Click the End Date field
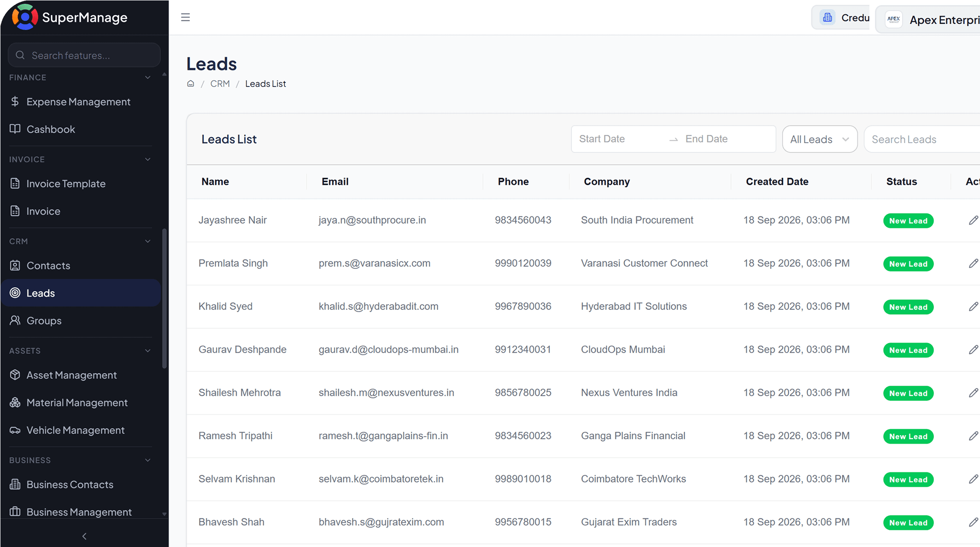The image size is (980, 547). pos(726,139)
